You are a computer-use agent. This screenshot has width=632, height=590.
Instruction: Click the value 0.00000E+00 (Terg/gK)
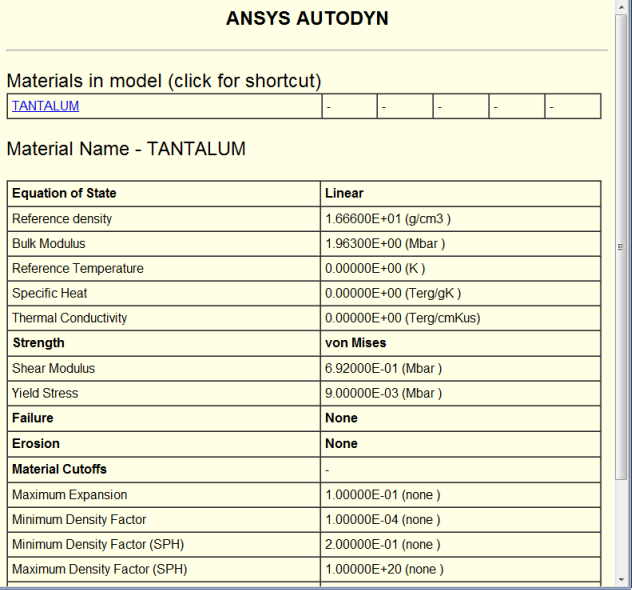[x=393, y=293]
